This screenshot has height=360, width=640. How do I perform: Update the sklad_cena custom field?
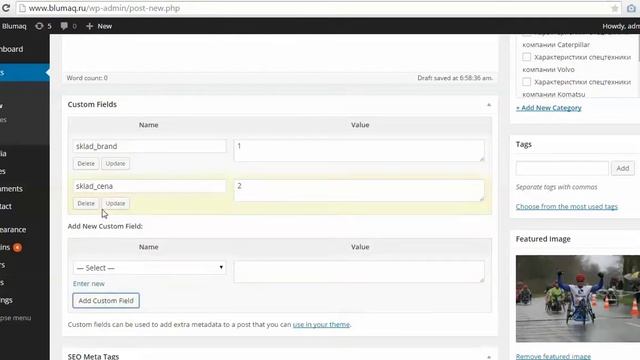(x=116, y=203)
